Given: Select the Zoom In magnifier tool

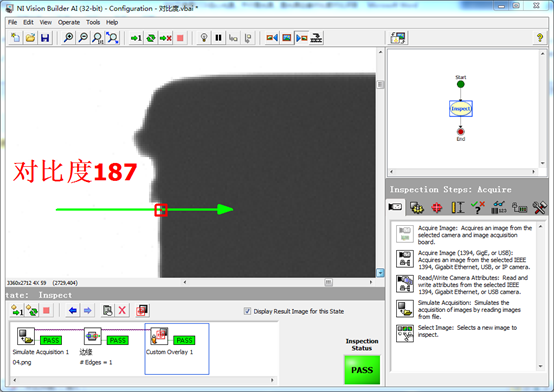Looking at the screenshot, I should (69, 37).
